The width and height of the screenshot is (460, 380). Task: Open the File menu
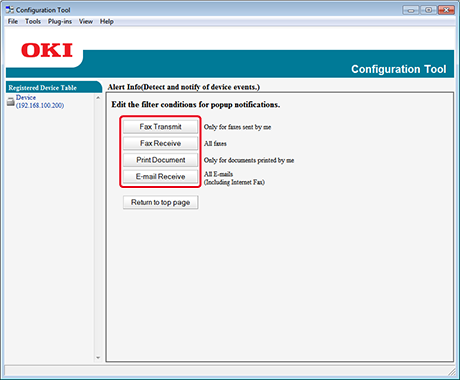pos(13,21)
